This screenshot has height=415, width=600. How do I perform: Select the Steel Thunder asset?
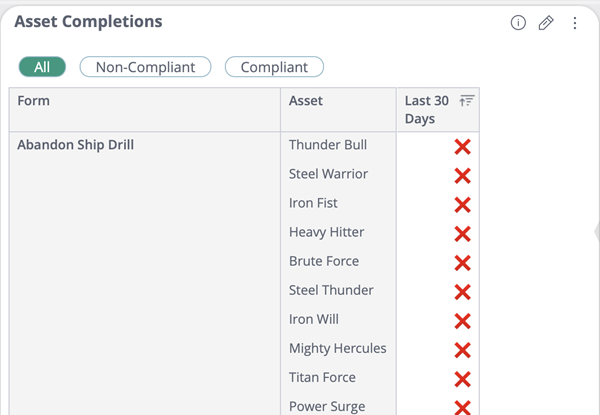pyautogui.click(x=331, y=290)
